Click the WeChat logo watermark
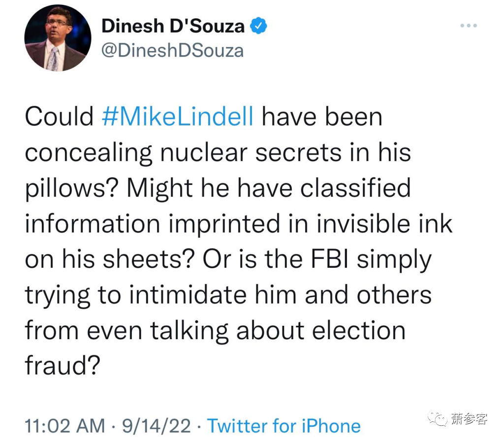504x441 pixels. click(x=438, y=419)
